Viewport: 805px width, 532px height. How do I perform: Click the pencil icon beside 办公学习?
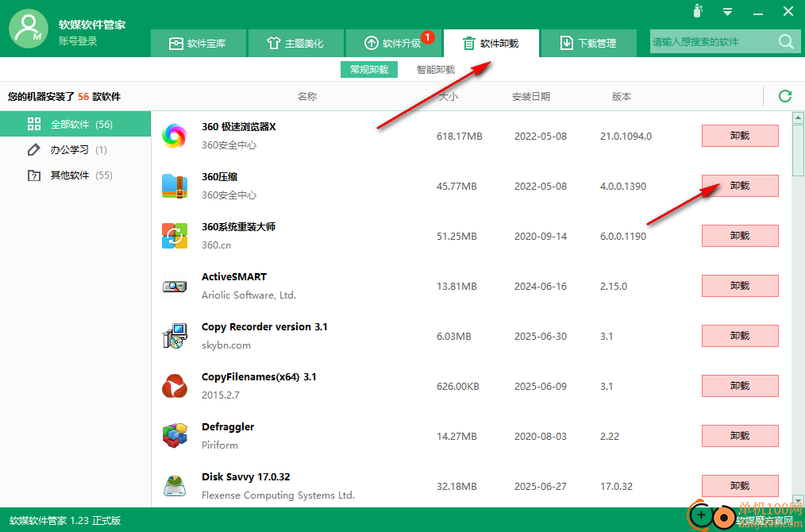(x=34, y=149)
